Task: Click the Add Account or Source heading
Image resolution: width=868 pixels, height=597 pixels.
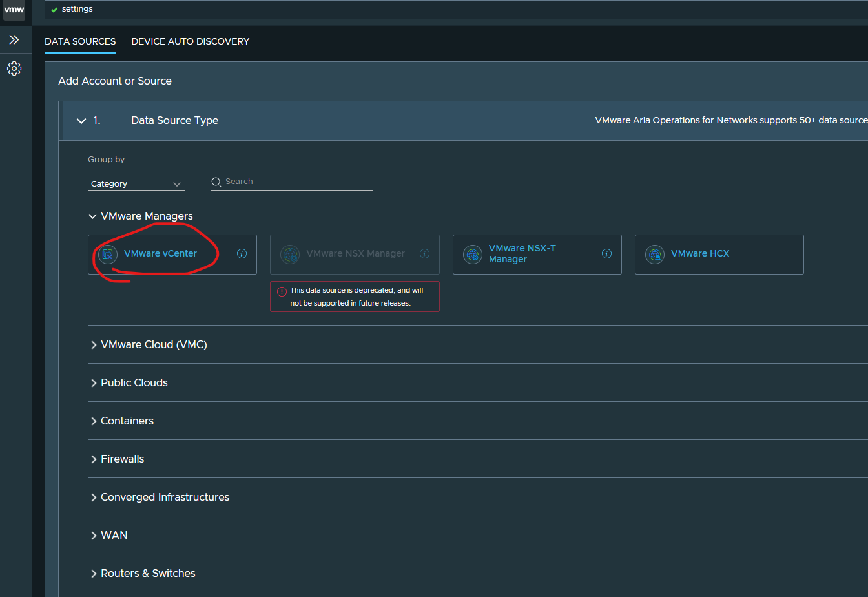Action: pyautogui.click(x=115, y=81)
